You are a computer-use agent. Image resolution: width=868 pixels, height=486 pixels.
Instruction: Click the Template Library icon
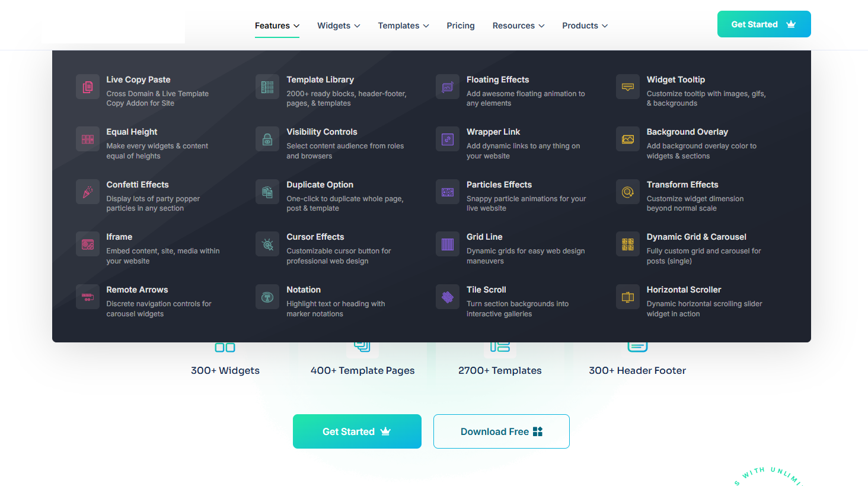(267, 87)
